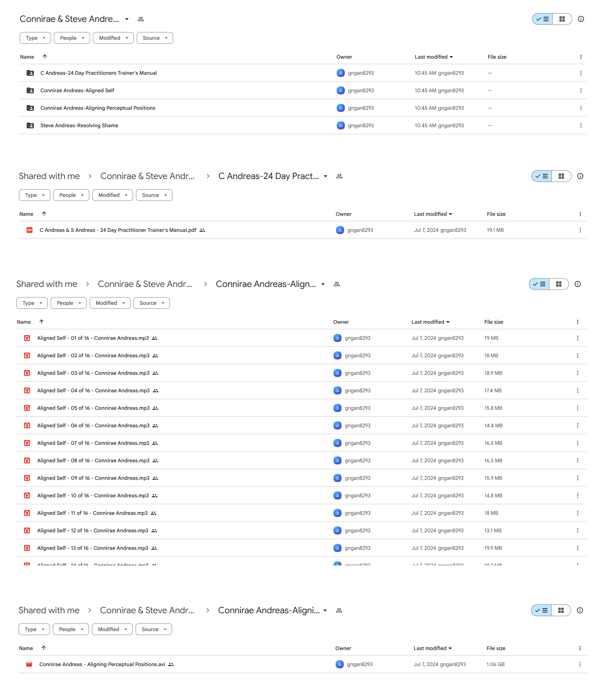The image size is (608, 700).
Task: Select list layout in bottom Aligni section
Action: [541, 610]
